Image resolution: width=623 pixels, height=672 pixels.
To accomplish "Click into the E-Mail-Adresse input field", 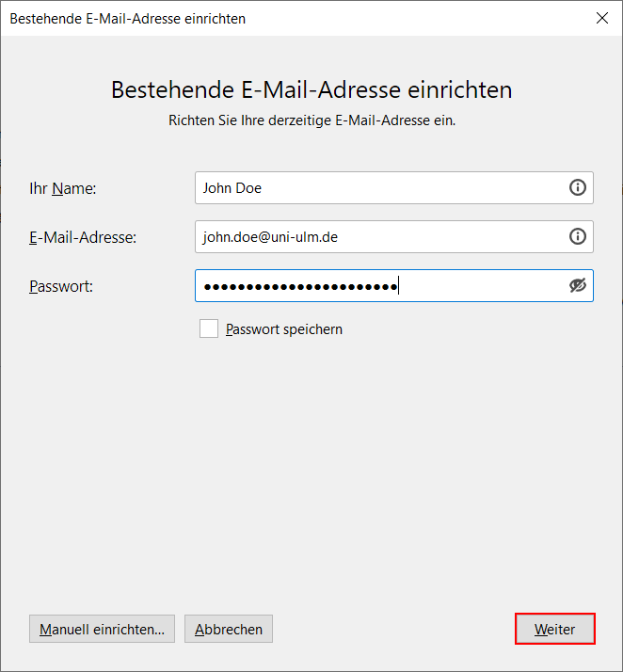I will [x=423, y=237].
